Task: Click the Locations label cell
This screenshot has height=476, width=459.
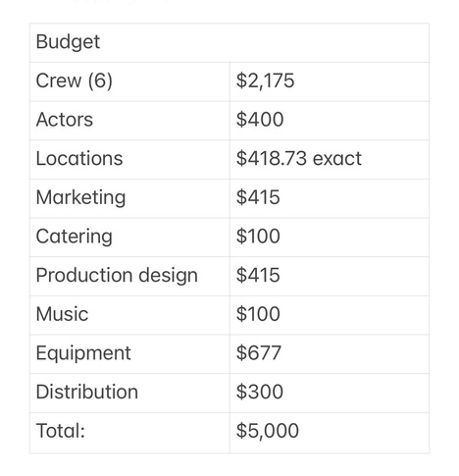Action: click(x=129, y=160)
